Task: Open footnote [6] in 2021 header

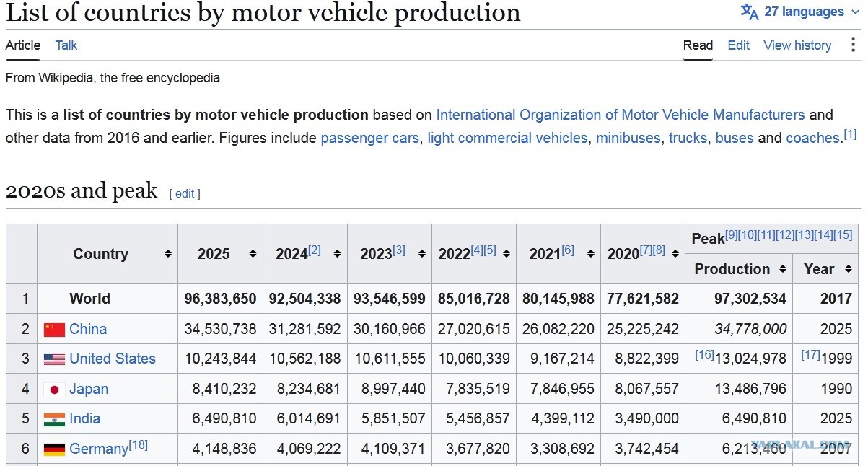Action: point(568,250)
